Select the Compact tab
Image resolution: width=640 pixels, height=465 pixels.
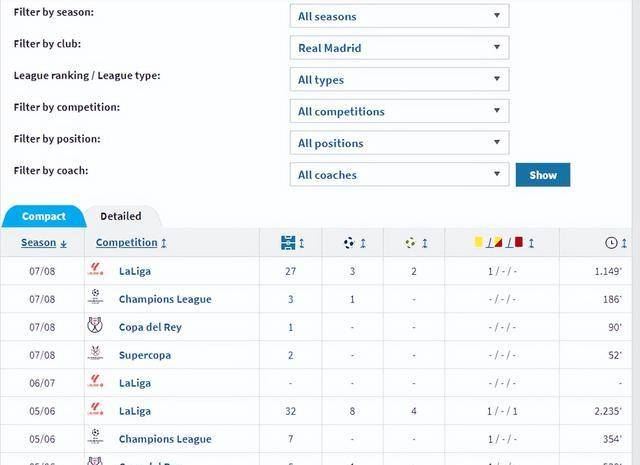click(44, 216)
